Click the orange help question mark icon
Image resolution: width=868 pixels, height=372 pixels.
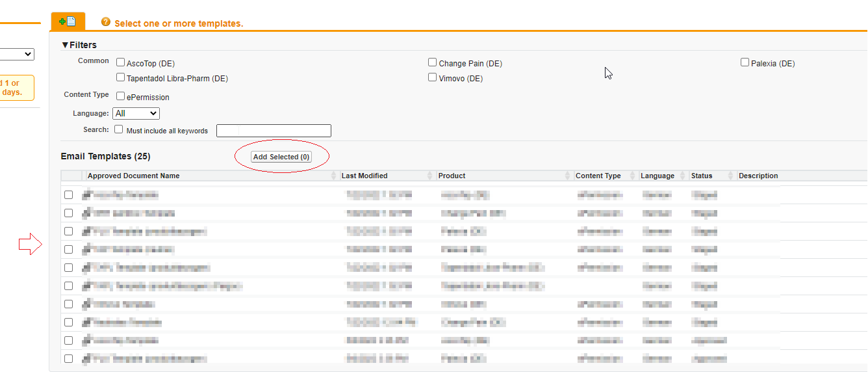point(106,22)
